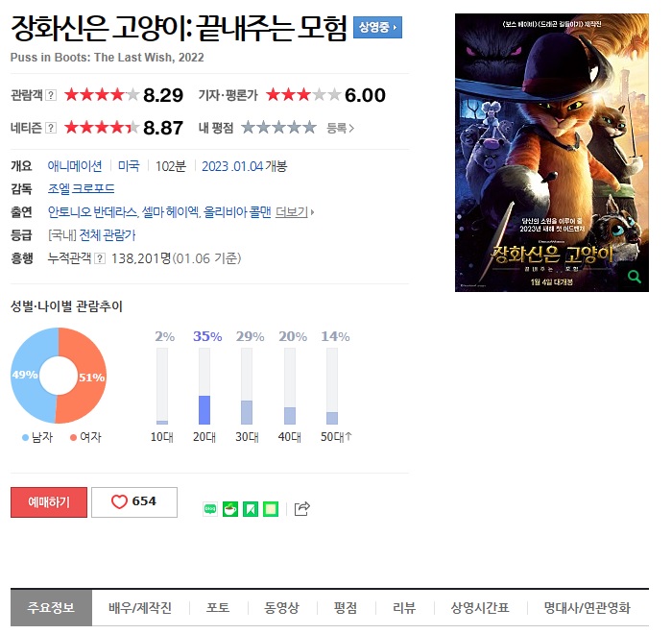Share to Naver Blog icon
The height and width of the screenshot is (634, 672).
(210, 509)
